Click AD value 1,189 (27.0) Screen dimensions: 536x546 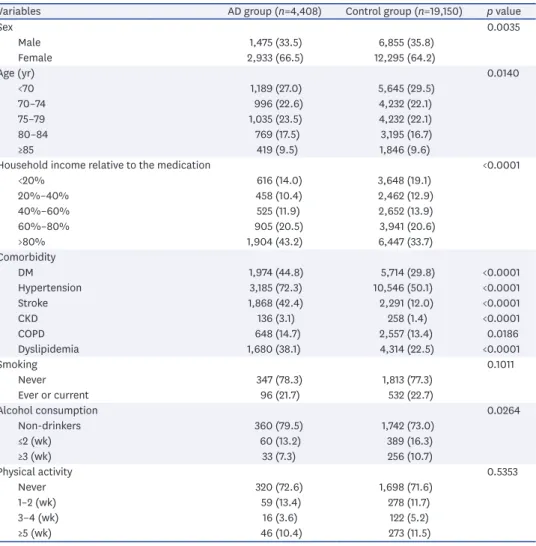click(x=275, y=88)
